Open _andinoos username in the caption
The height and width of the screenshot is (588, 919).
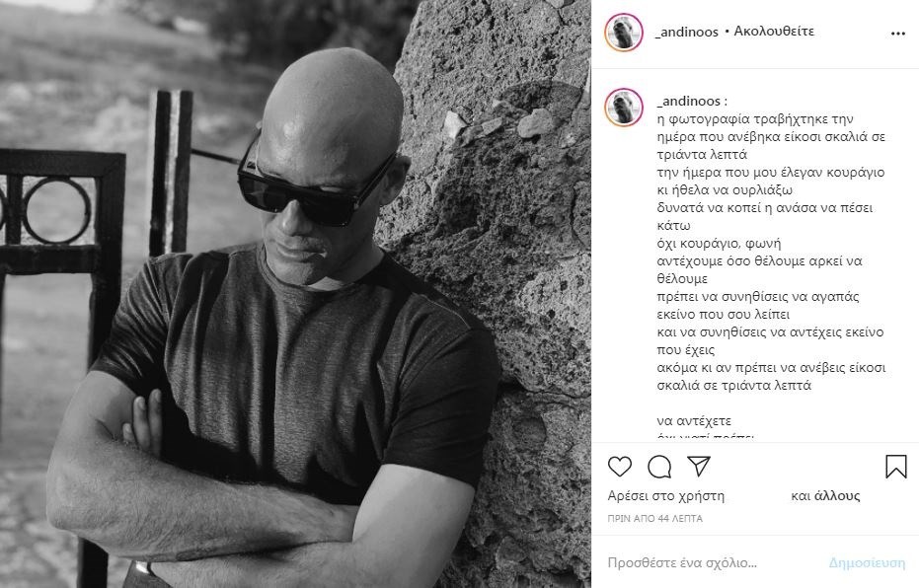[689, 101]
